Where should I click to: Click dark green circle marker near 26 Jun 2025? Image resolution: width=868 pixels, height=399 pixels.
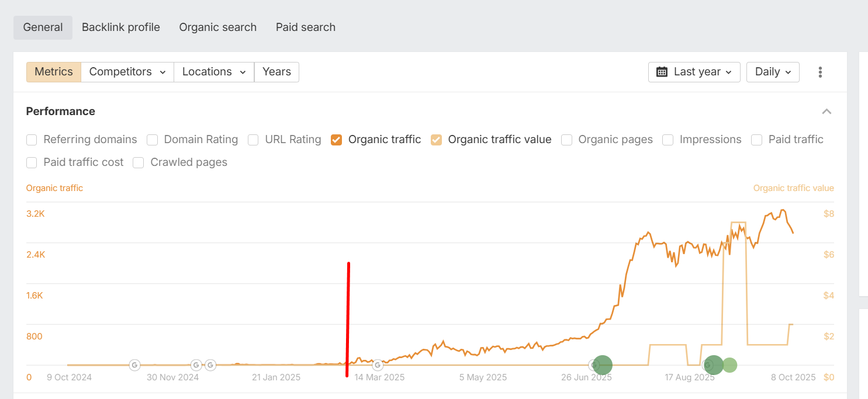tap(602, 365)
